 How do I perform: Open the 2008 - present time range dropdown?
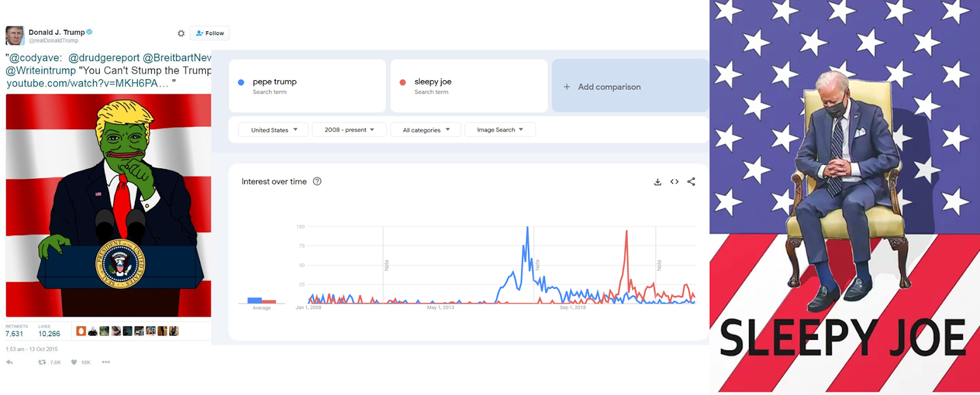(x=349, y=130)
